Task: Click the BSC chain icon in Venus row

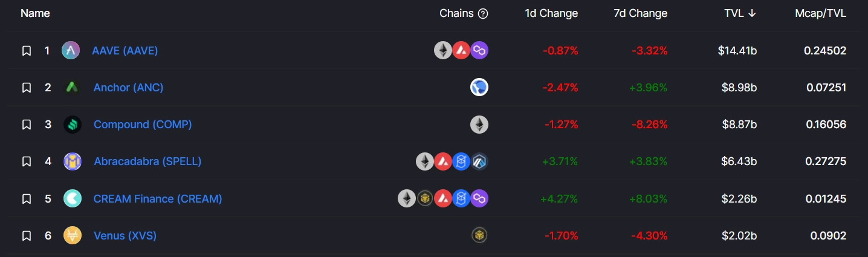Action: click(x=479, y=235)
